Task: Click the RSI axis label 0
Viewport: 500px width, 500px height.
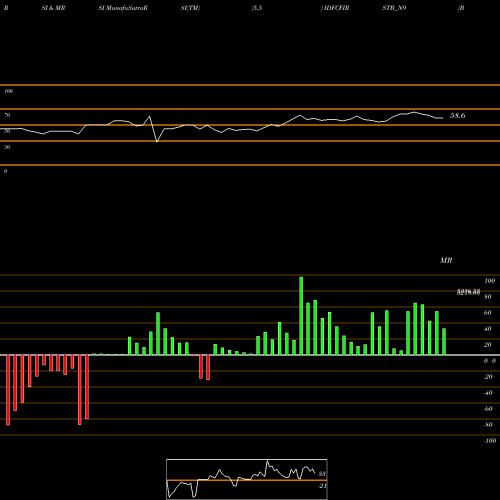Action: pyautogui.click(x=5, y=171)
